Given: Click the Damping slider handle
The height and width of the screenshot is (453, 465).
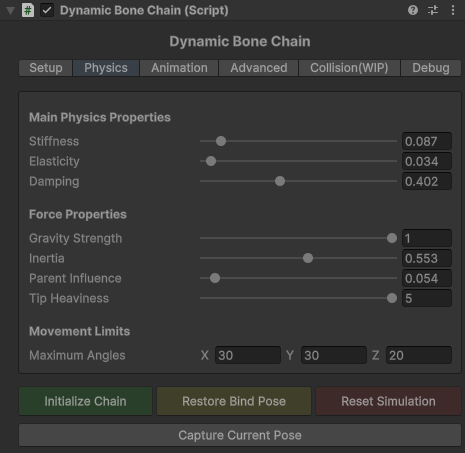Looking at the screenshot, I should pyautogui.click(x=280, y=181).
